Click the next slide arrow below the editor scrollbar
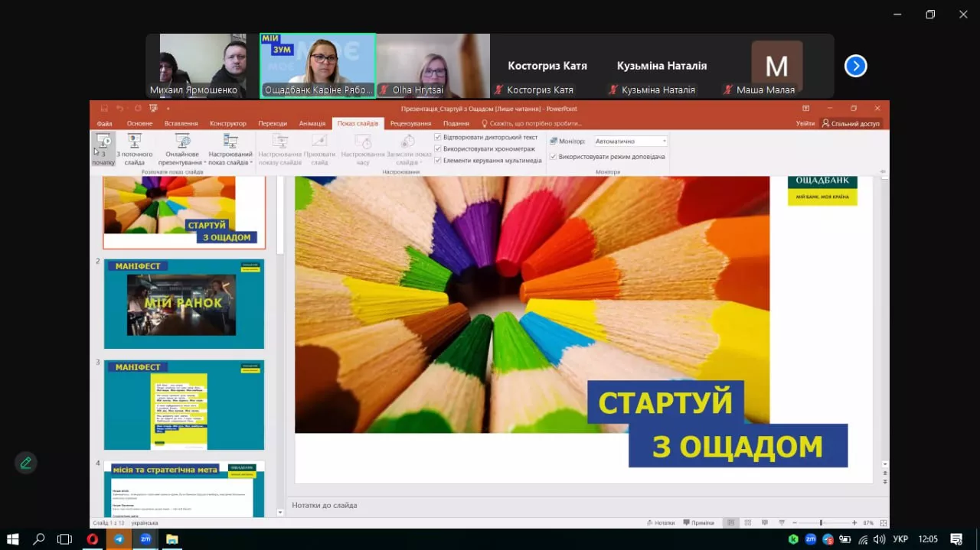 tap(886, 482)
